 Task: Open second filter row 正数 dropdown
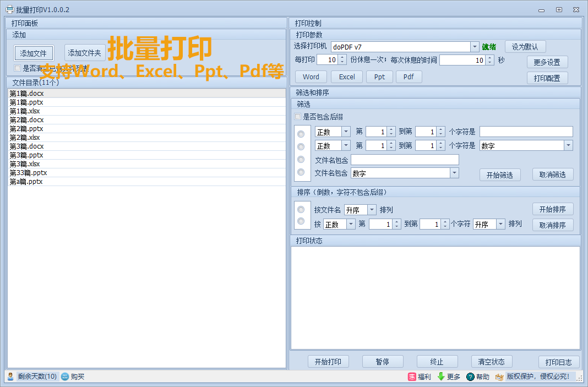click(346, 145)
